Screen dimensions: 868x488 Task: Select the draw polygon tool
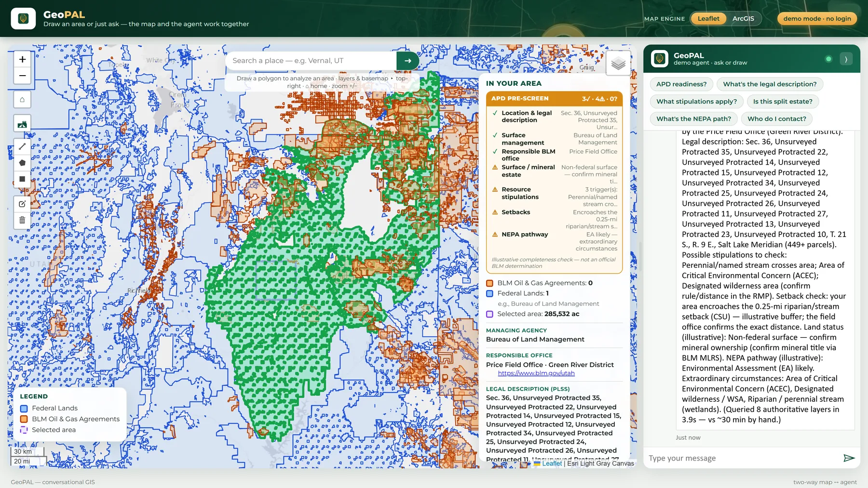click(22, 163)
